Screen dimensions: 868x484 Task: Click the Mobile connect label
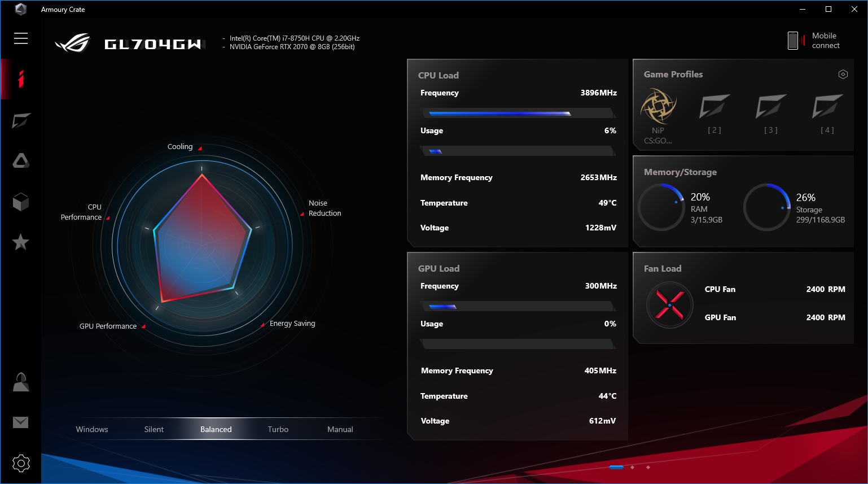[826, 41]
